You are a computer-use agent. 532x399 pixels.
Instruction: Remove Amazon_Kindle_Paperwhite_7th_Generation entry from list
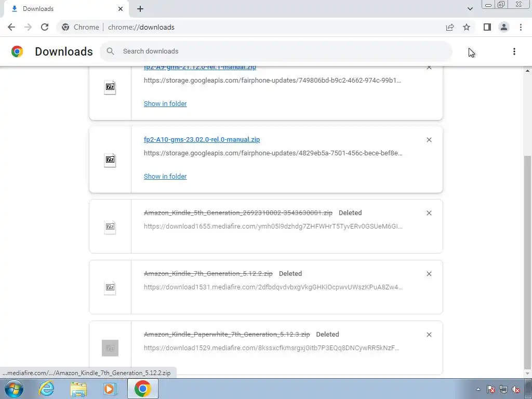click(x=429, y=335)
